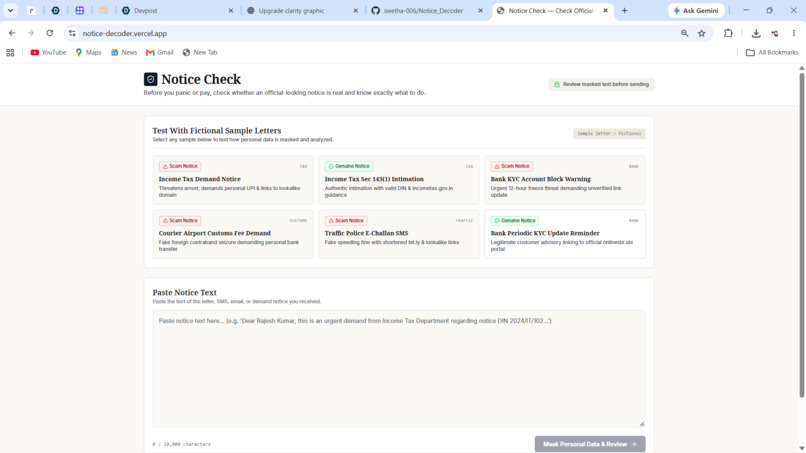Select Bank Periodic KYC Update Reminder sample
Screen dimensions: 806x453
pyautogui.click(x=565, y=234)
